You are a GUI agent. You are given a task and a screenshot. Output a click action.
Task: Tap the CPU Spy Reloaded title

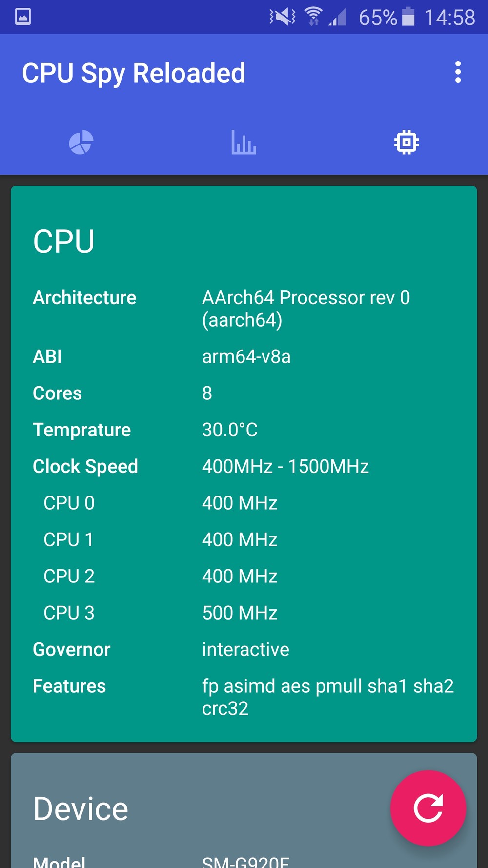pyautogui.click(x=134, y=74)
